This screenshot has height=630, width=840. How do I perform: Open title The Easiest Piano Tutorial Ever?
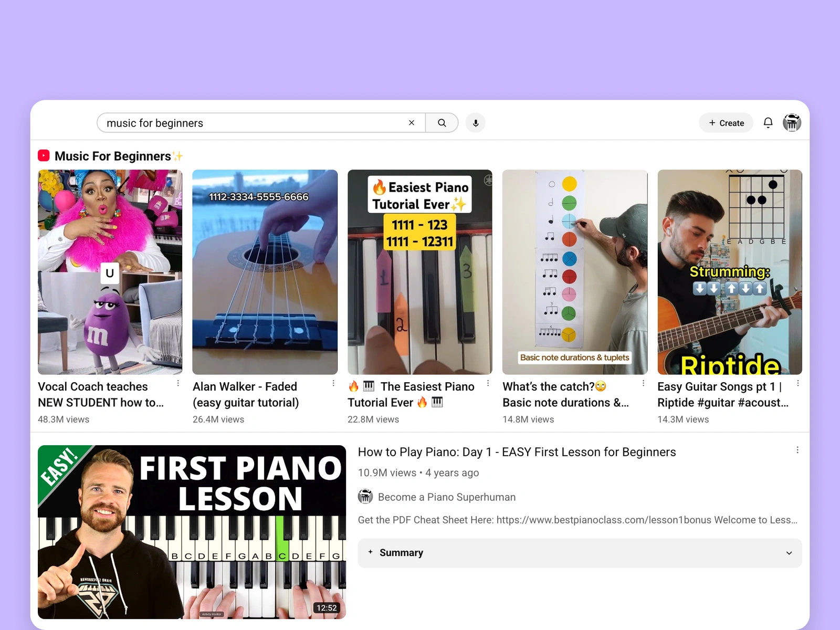[x=411, y=394]
